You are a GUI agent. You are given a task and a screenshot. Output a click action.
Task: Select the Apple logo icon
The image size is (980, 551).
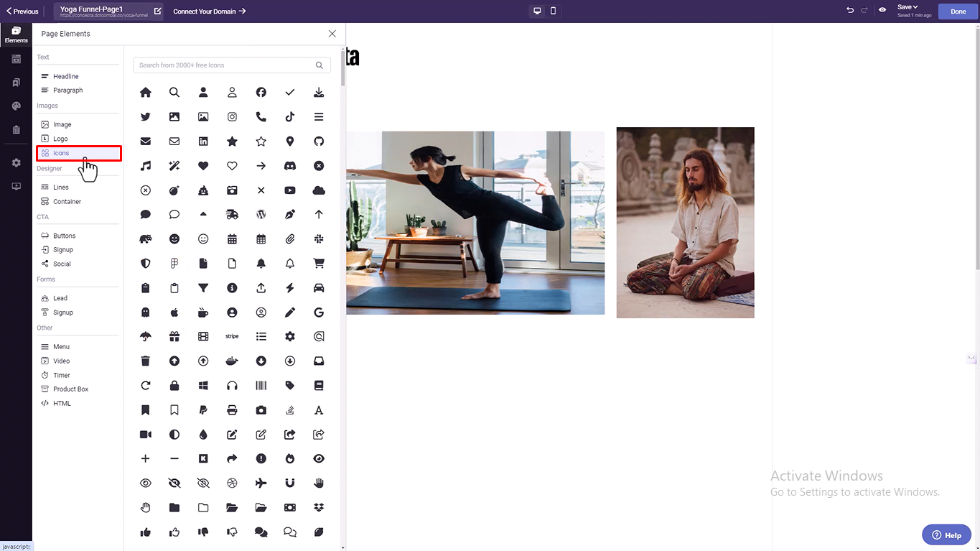[x=174, y=312]
